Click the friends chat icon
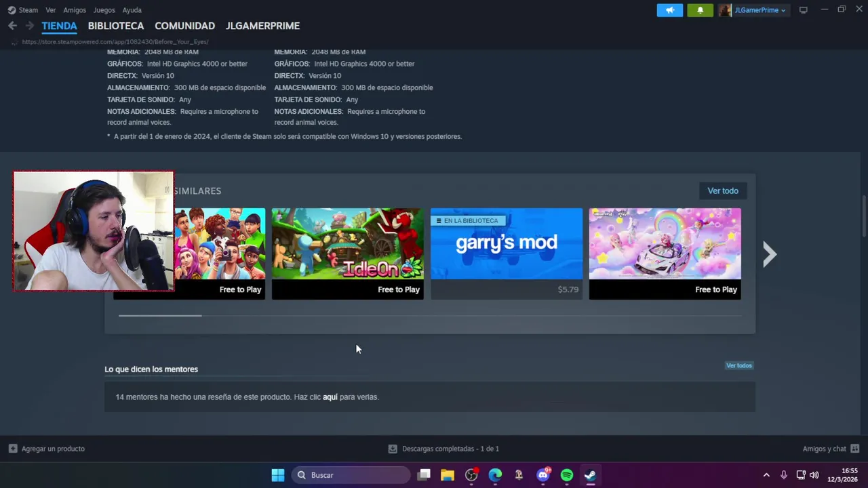868x488 pixels. pyautogui.click(x=854, y=449)
